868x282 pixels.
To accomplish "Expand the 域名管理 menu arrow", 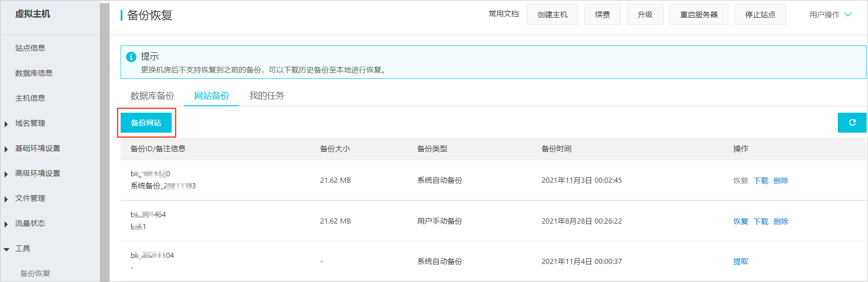I will click(6, 124).
